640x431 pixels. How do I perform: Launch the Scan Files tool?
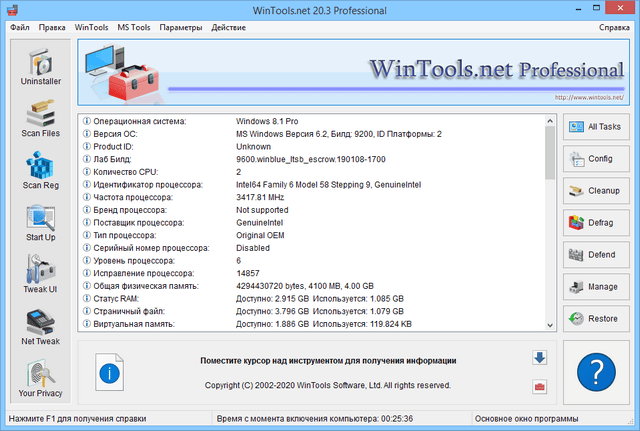point(40,118)
